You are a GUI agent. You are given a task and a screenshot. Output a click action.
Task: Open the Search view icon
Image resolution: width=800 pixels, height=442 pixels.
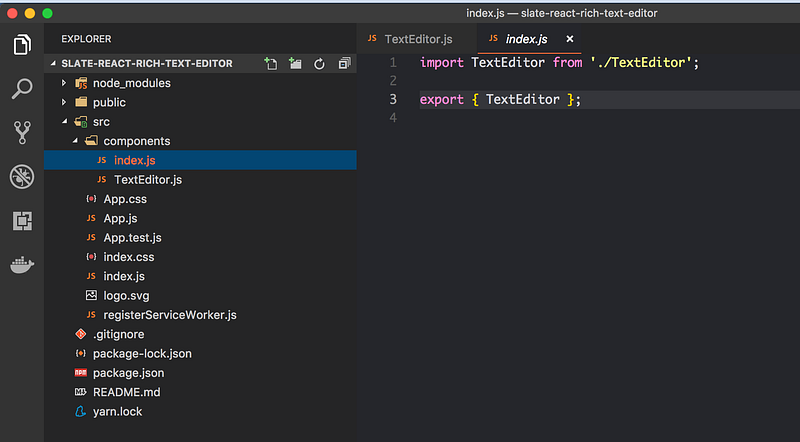tap(21, 88)
